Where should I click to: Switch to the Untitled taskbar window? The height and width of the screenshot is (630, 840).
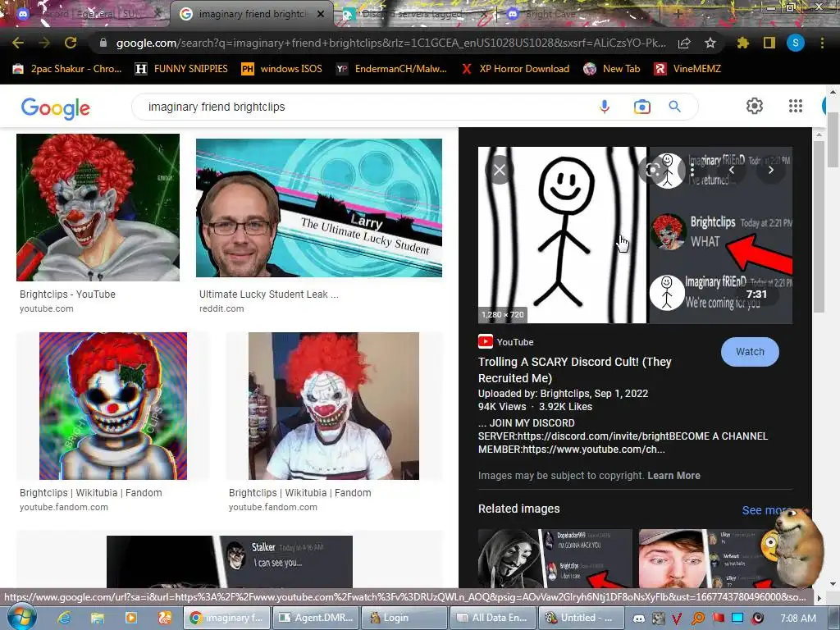point(581,618)
